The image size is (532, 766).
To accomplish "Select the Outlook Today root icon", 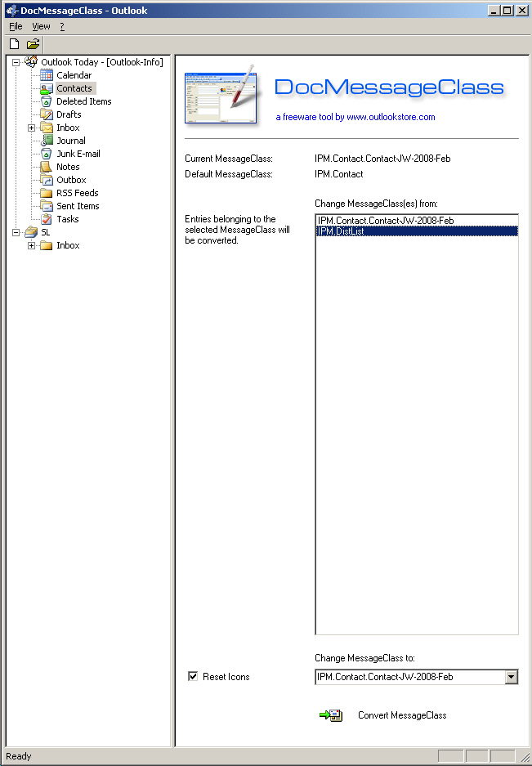I will [31, 61].
